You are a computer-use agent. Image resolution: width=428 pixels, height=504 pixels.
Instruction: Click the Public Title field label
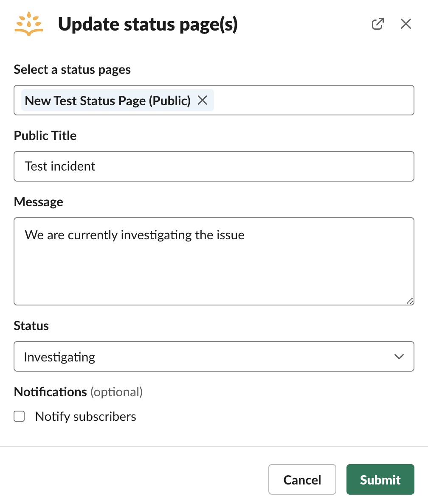pyautogui.click(x=45, y=136)
